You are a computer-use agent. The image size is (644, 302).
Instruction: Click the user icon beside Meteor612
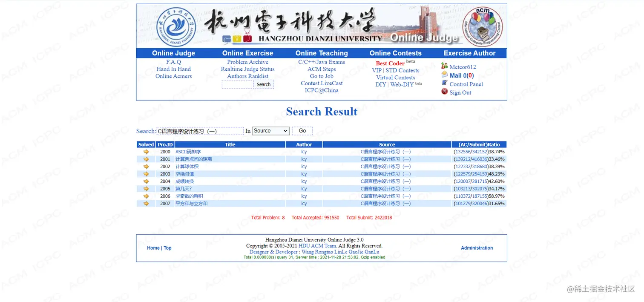pyautogui.click(x=444, y=66)
